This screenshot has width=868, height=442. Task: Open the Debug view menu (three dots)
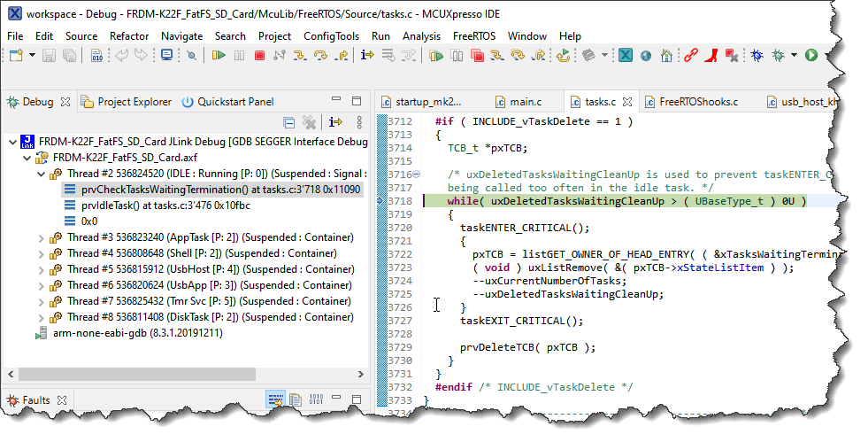click(358, 122)
